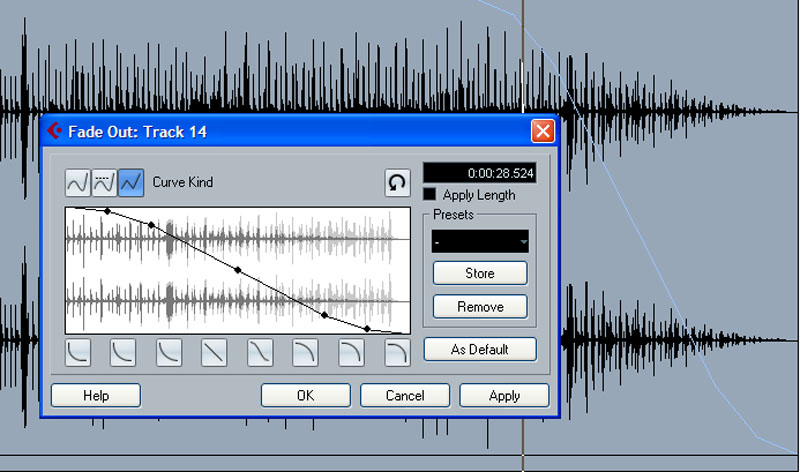The height and width of the screenshot is (472, 800).
Task: Select the damped spline curve kind
Action: click(x=105, y=183)
